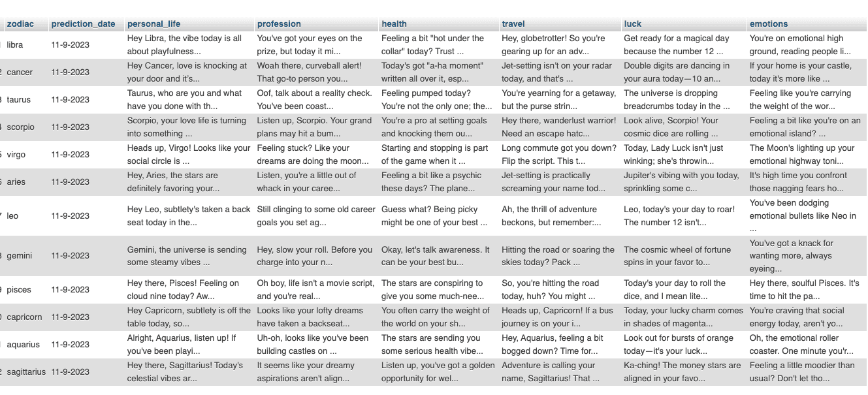Image resolution: width=868 pixels, height=395 pixels.
Task: Click the scorpio zodiac cell
Action: coord(20,127)
